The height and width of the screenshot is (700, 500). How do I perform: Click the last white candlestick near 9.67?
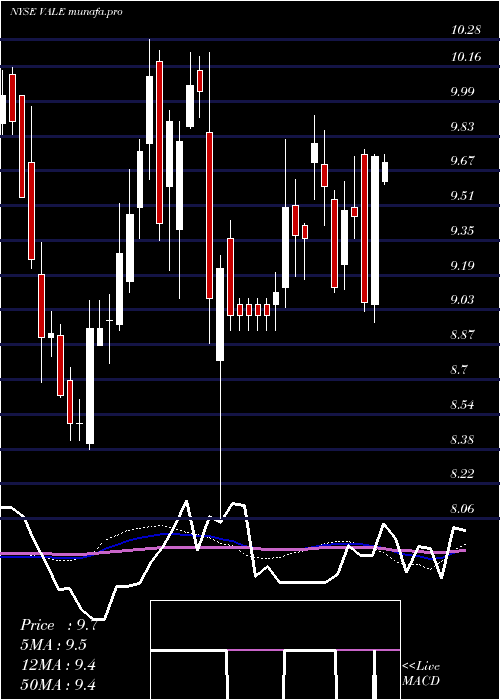[385, 172]
